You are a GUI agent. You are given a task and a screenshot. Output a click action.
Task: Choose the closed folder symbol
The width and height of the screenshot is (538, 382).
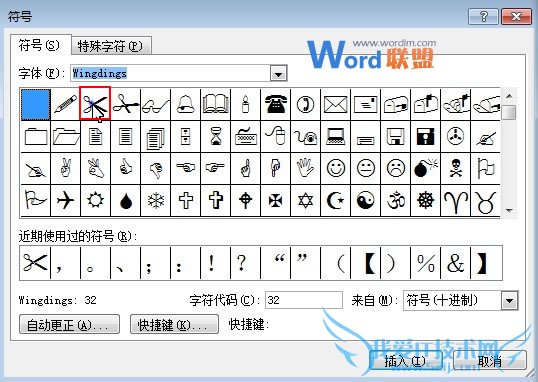click(x=36, y=137)
